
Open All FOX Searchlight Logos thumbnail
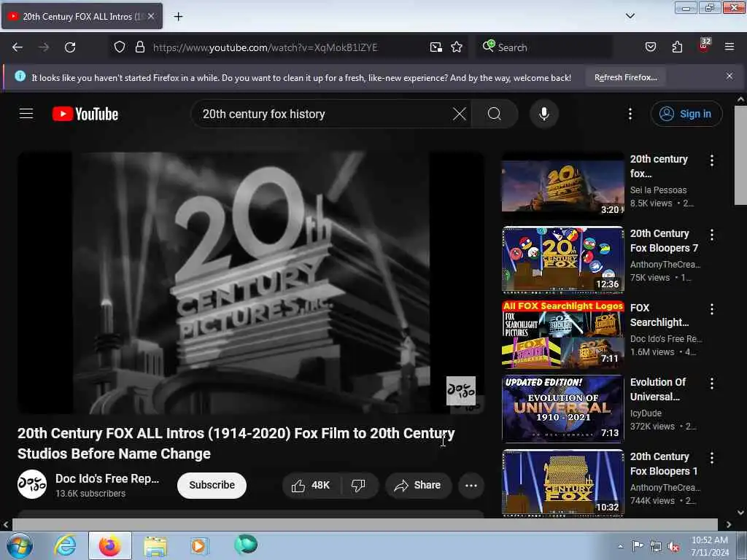[x=562, y=333]
